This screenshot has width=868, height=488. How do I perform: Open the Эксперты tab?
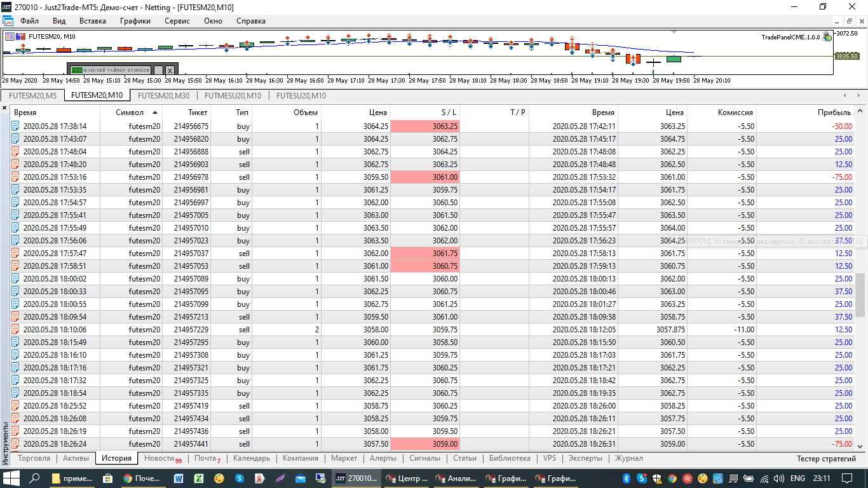[585, 458]
